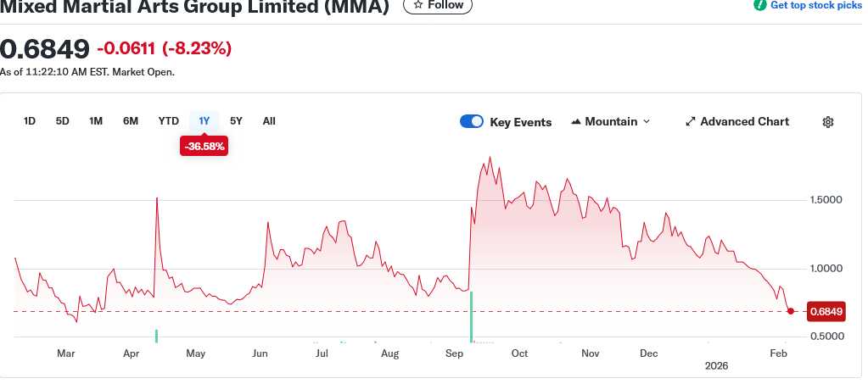Image resolution: width=868 pixels, height=384 pixels.
Task: Click the Mountain chart type icon
Action: click(577, 122)
